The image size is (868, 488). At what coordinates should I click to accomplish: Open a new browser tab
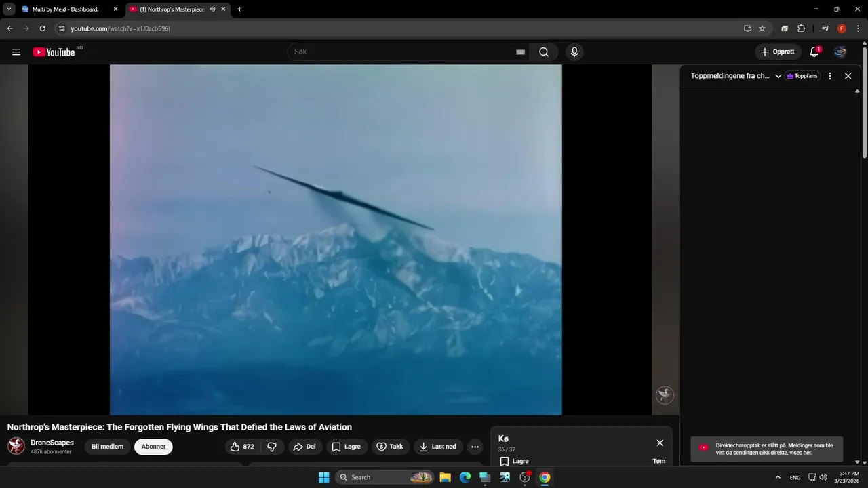coord(239,9)
